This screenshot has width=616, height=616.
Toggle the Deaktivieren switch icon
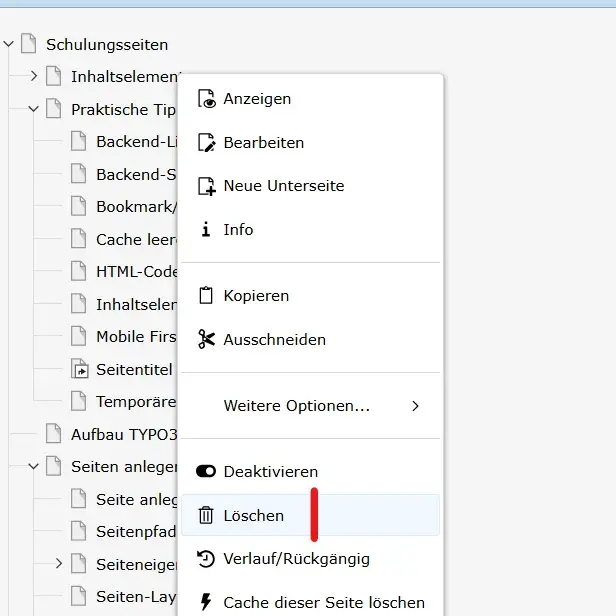tap(206, 472)
